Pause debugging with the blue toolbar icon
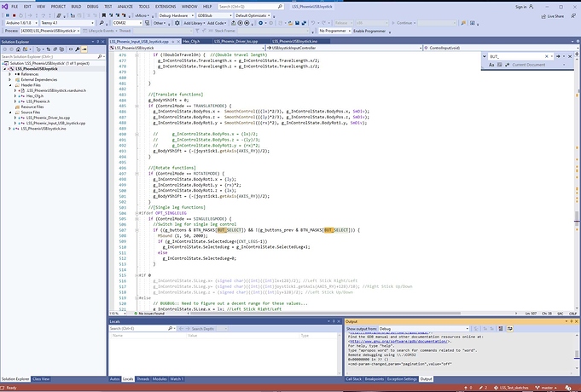 8,15
